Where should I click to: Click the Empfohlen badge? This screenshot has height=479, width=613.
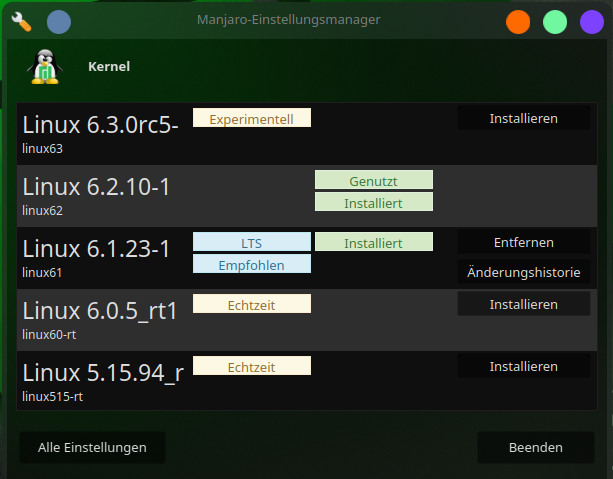252,264
